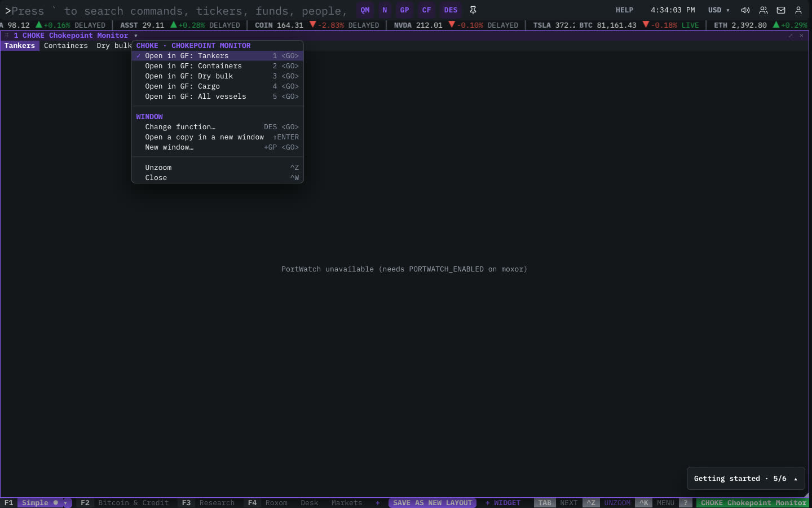Grab the Chokepoint Monitor panel drag handle

(x=7, y=36)
